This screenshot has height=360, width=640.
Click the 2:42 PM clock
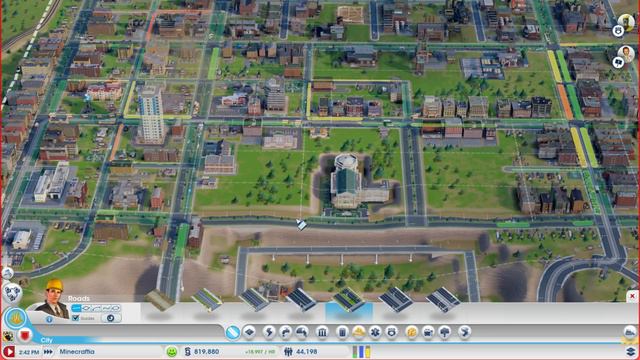tap(29, 351)
